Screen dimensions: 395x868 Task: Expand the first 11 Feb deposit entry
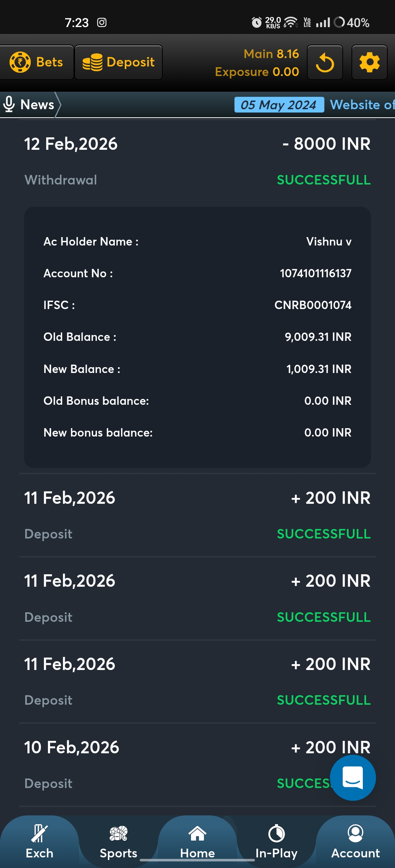pyautogui.click(x=197, y=515)
